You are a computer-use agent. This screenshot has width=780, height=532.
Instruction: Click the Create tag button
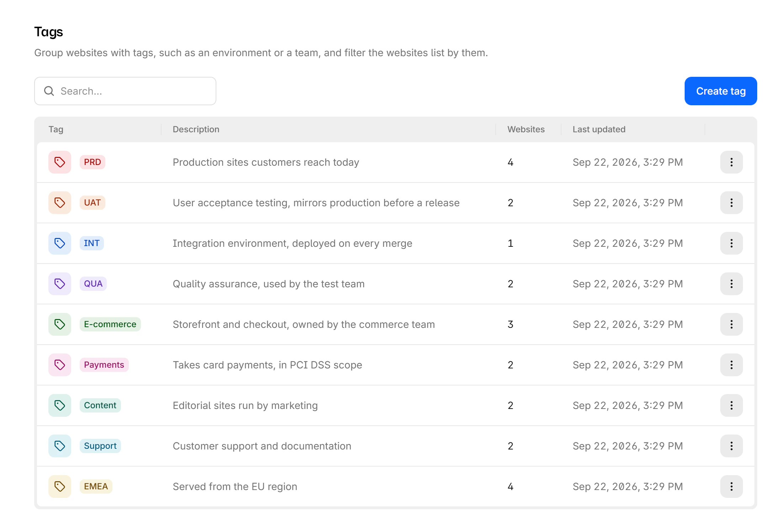coord(721,91)
